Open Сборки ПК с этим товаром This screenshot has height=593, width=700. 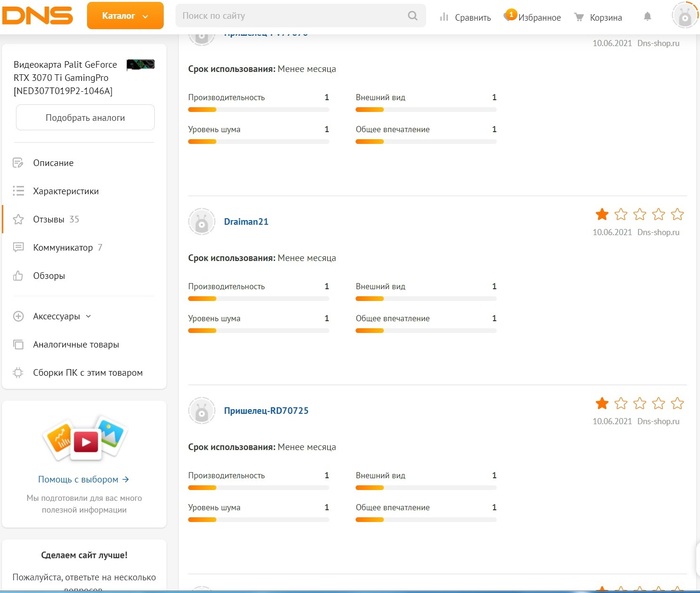(x=88, y=372)
